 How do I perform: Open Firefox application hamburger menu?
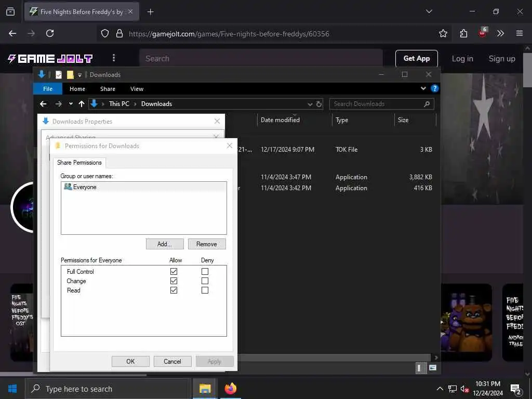pyautogui.click(x=519, y=33)
